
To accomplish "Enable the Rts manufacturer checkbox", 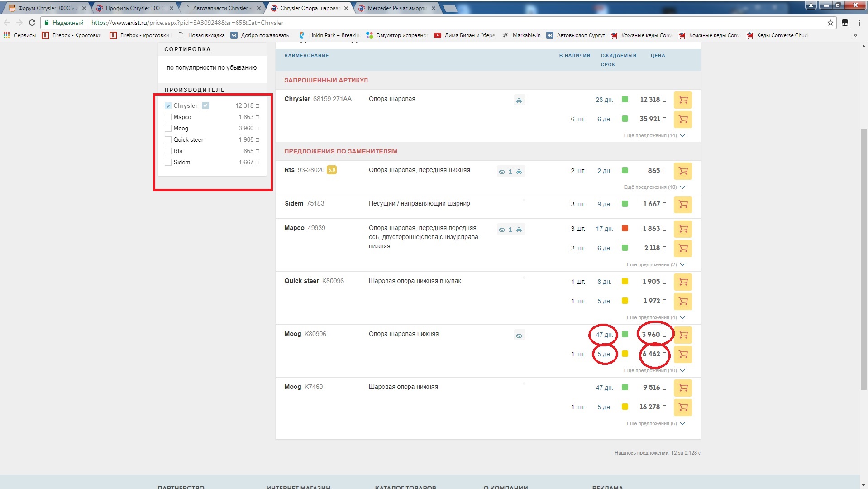I will (x=168, y=151).
